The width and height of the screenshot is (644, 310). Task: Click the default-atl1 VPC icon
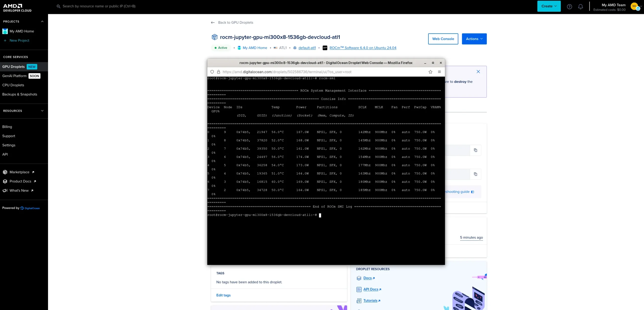(295, 48)
